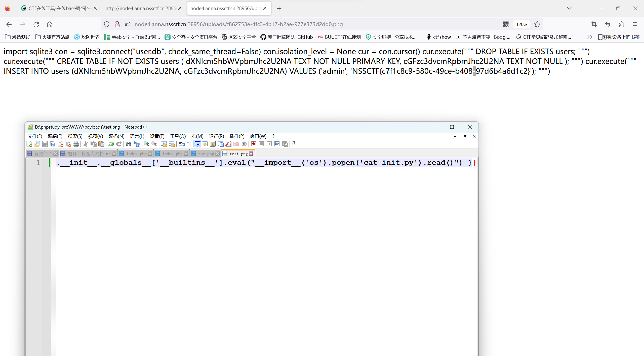Play back recorded macro
Screen dimensions: 644x356
(269, 144)
